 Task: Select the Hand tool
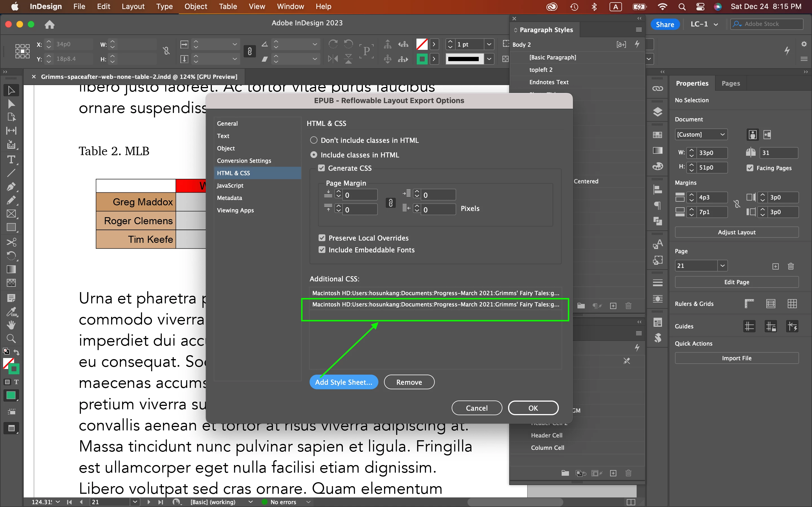coord(11,324)
